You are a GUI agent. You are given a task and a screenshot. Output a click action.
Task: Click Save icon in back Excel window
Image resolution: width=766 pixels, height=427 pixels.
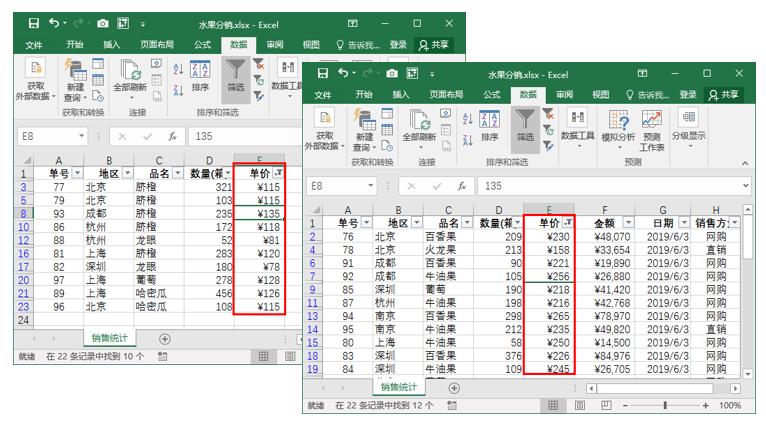click(x=34, y=23)
